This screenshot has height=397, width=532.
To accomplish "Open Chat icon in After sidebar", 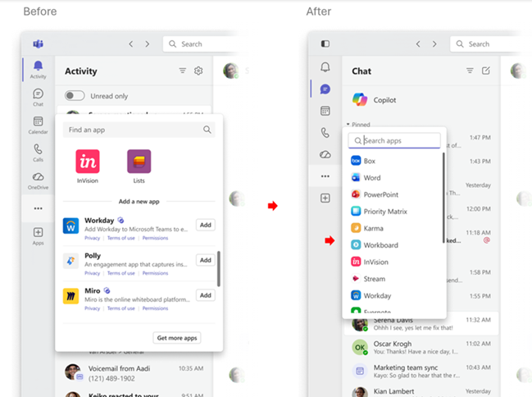I will [325, 89].
